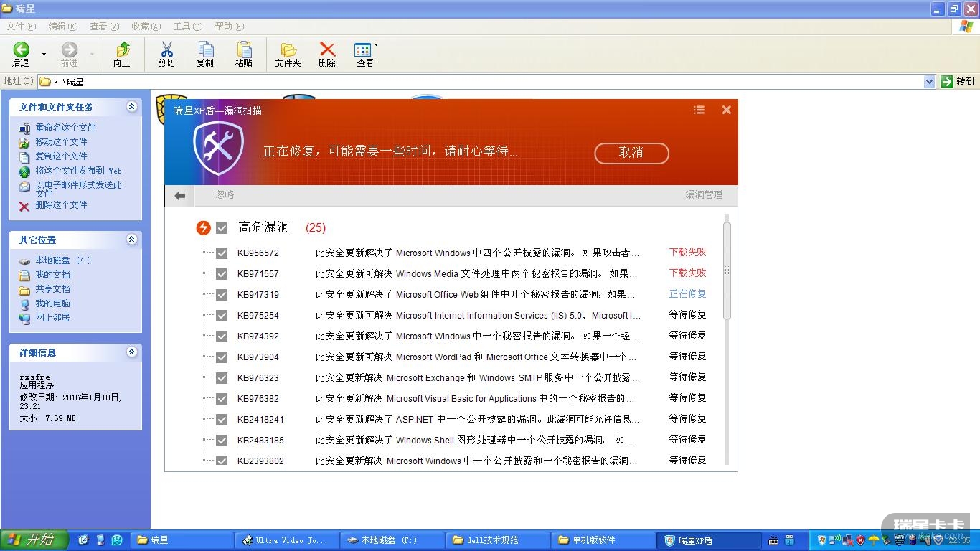
Task: Click 将这个文件发布到 Web link
Action: click(79, 171)
